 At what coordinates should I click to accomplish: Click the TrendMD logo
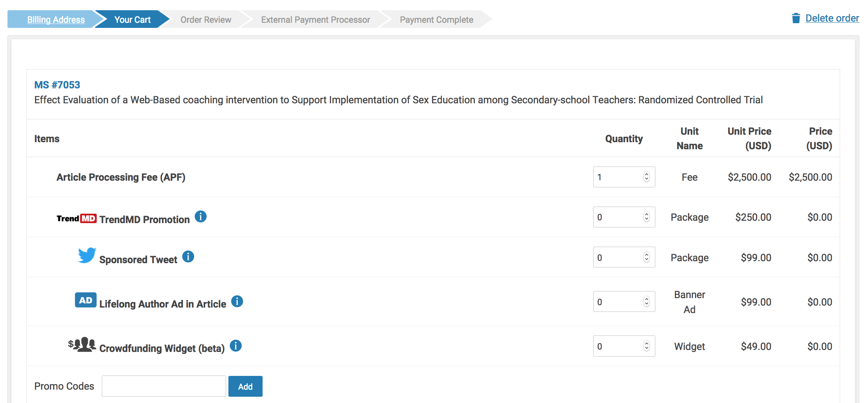coord(77,218)
